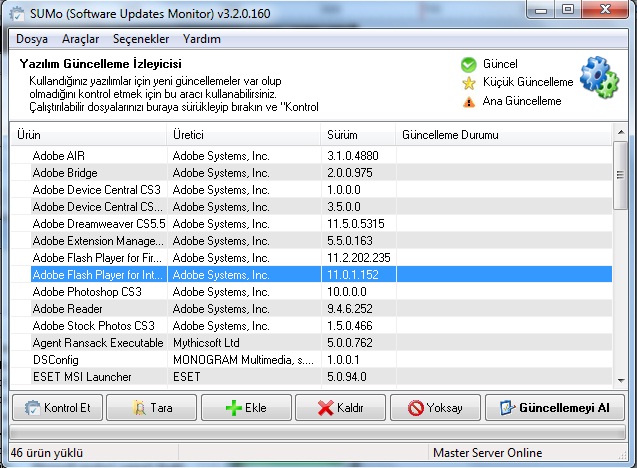Click the list scrollbar up arrow
Image resolution: width=637 pixels, height=468 pixels.
click(620, 132)
